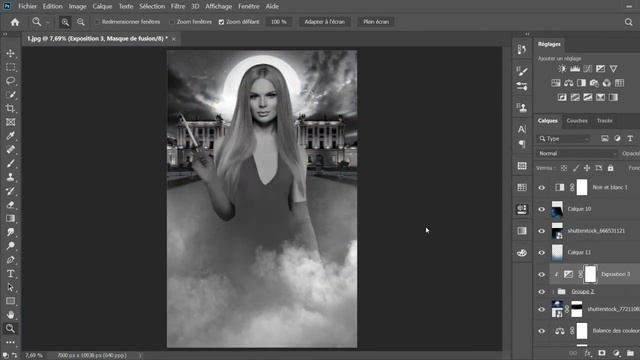Hide the Exposition 3 layer
This screenshot has height=360, width=640.
click(542, 275)
